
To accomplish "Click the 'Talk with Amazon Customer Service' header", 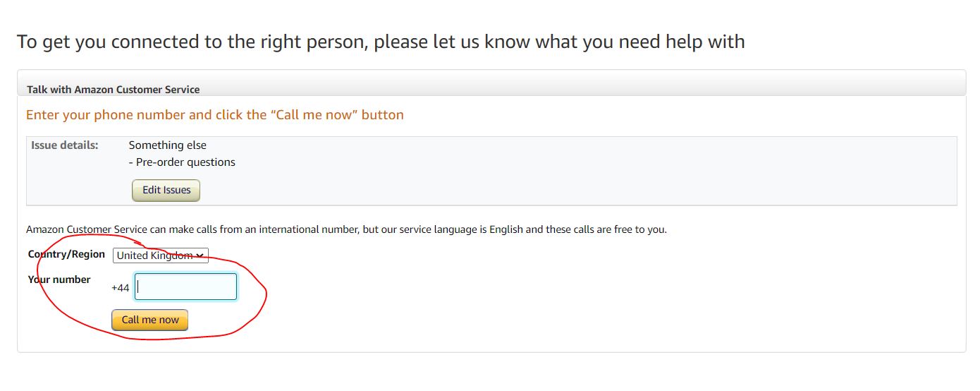I will (114, 90).
